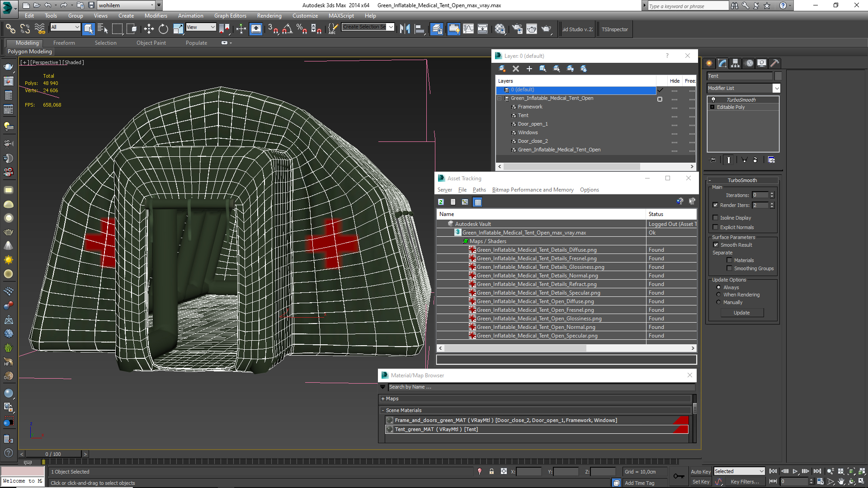Open the Rendering menu
The width and height of the screenshot is (868, 488).
269,16
